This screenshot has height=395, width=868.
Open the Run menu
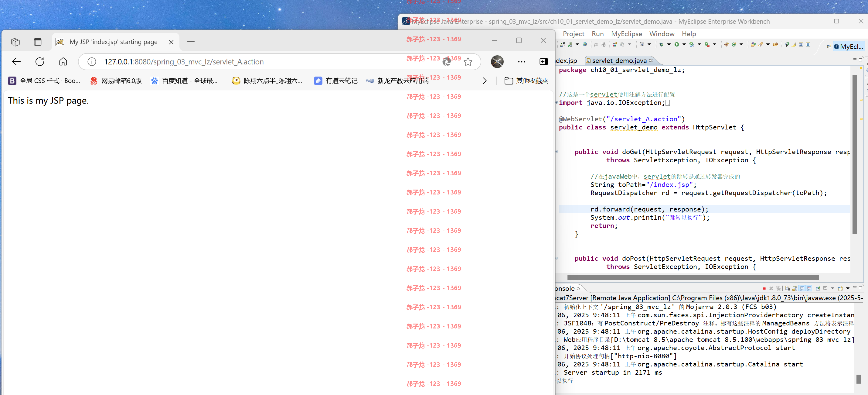pos(597,34)
